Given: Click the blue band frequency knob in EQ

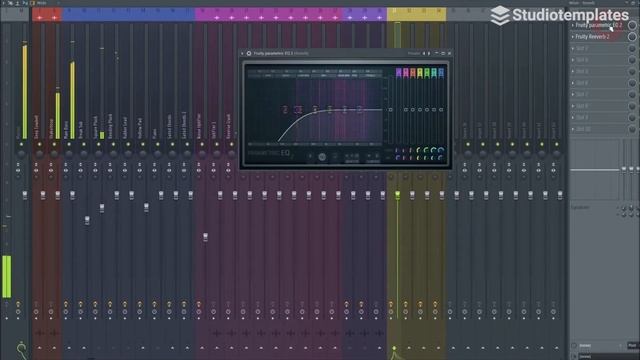Looking at the screenshot, I should [441, 151].
